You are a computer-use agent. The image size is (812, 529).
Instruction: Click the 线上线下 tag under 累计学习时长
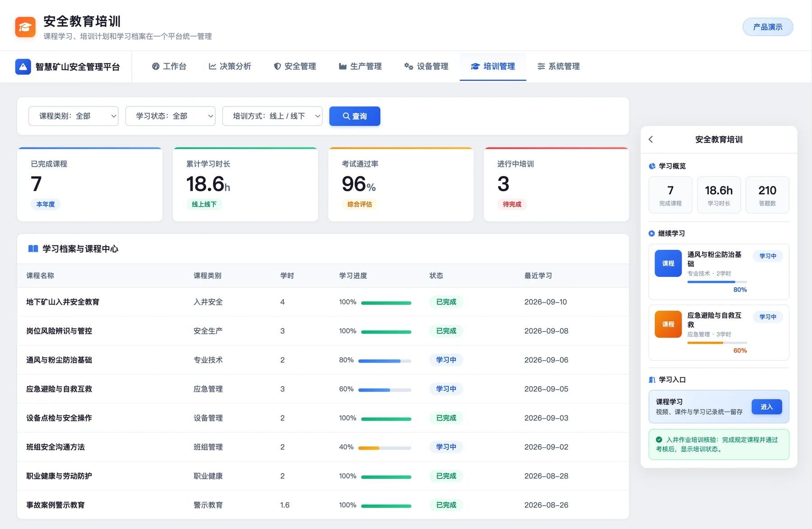click(204, 204)
